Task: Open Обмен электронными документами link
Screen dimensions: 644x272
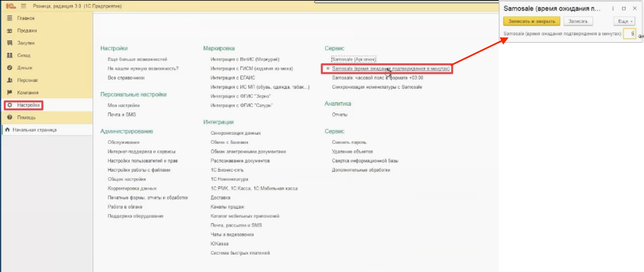Action: (x=248, y=151)
